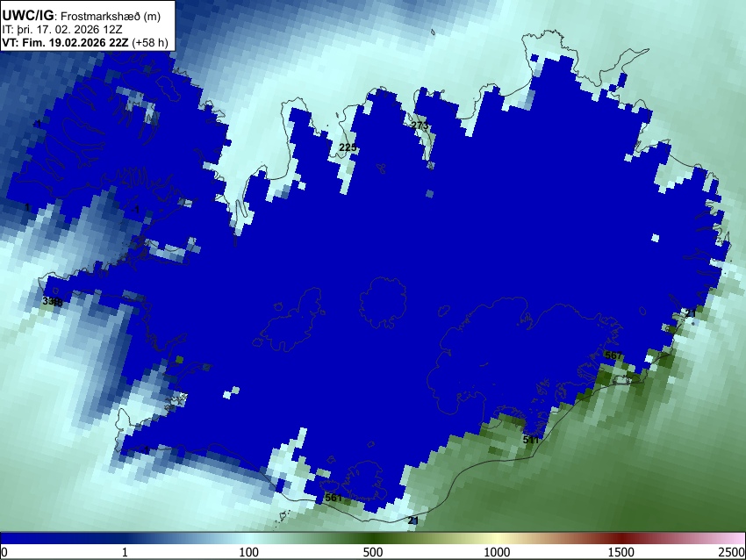Click the "225" value label on the map
The image size is (746, 560).
pyautogui.click(x=348, y=147)
